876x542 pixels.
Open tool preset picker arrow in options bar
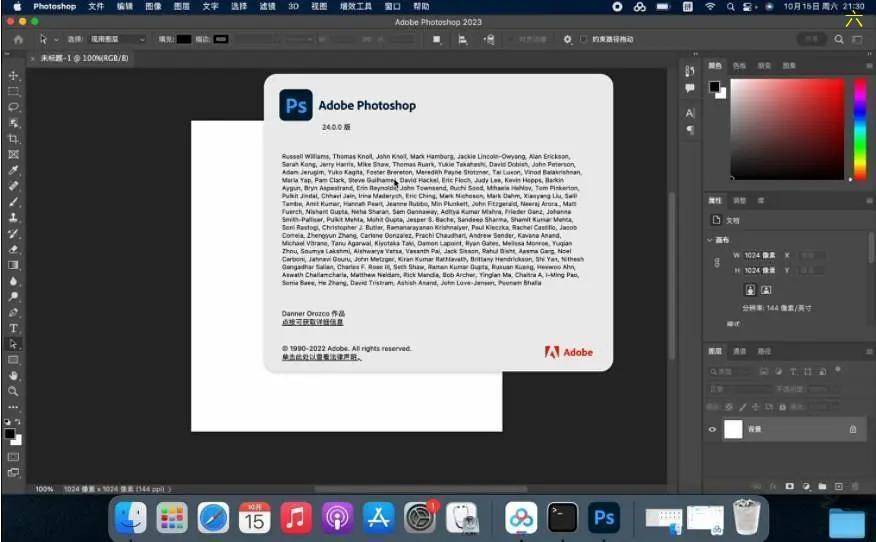56,40
